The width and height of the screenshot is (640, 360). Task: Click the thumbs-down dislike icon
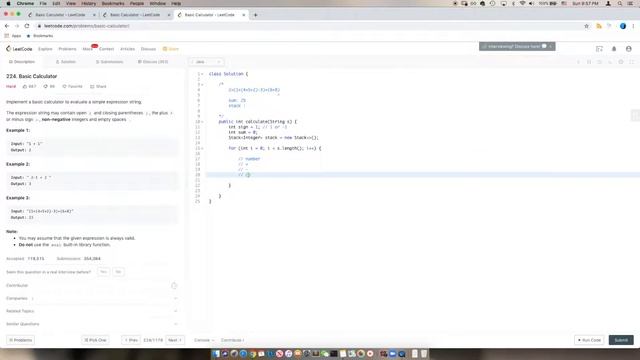[x=45, y=87]
